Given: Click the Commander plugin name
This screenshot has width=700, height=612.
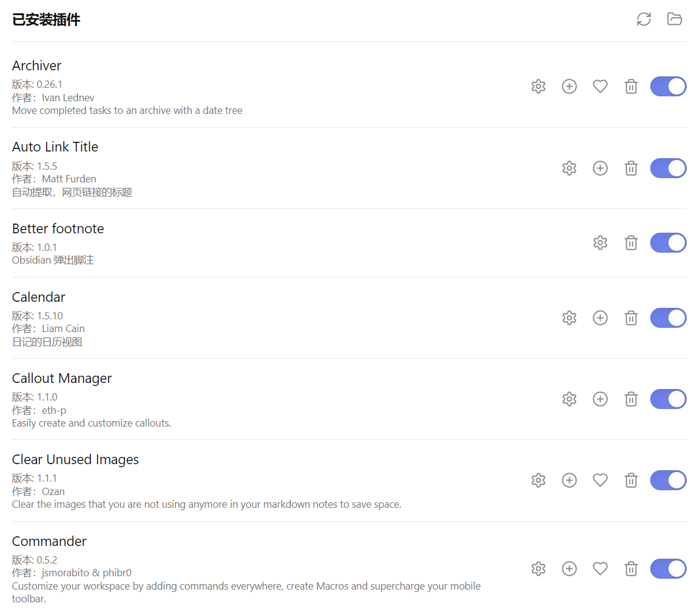Looking at the screenshot, I should coord(49,541).
